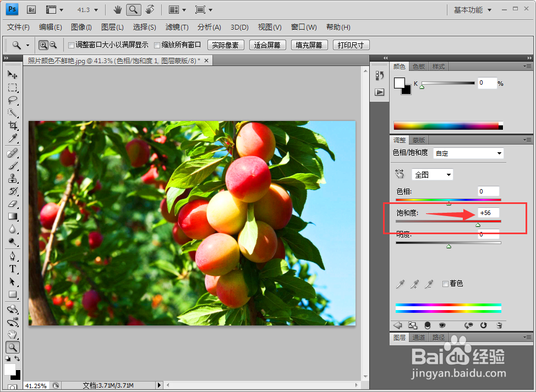This screenshot has height=392, width=536.
Task: Check 缩放所有窗口 option
Action: tap(157, 45)
